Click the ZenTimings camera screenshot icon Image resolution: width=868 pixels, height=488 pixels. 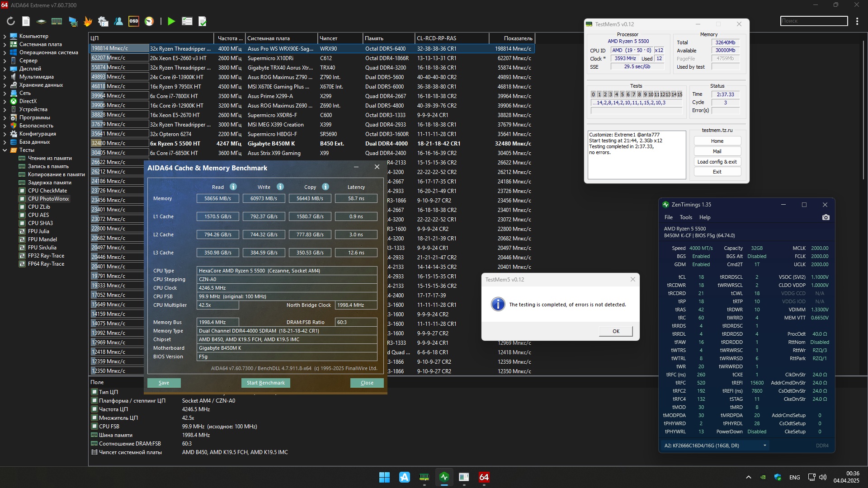826,217
